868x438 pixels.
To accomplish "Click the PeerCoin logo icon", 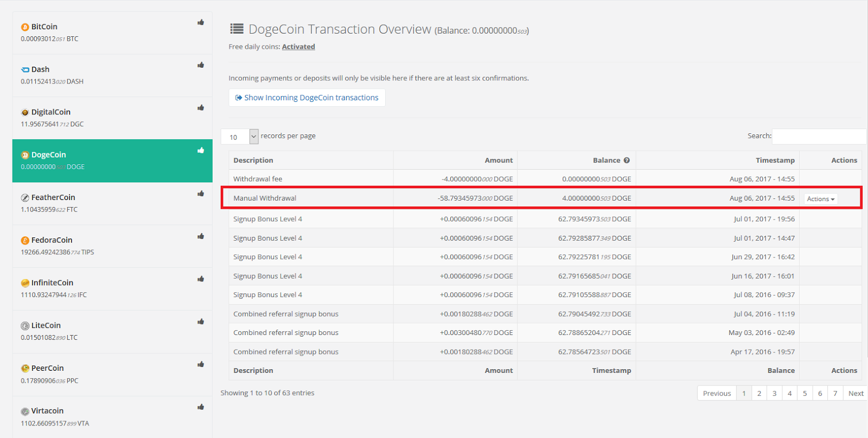I will [x=25, y=369].
